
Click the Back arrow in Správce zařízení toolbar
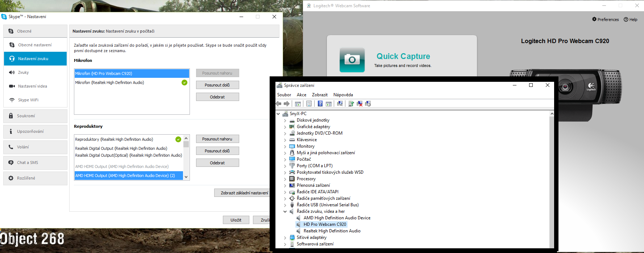(x=278, y=104)
